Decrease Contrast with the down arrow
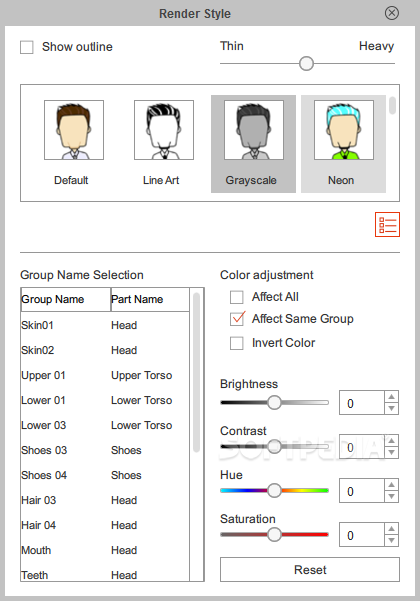This screenshot has height=601, width=420. pos(391,453)
